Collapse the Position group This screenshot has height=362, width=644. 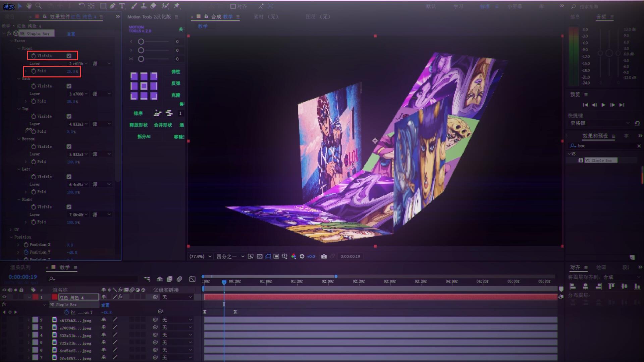pos(11,237)
